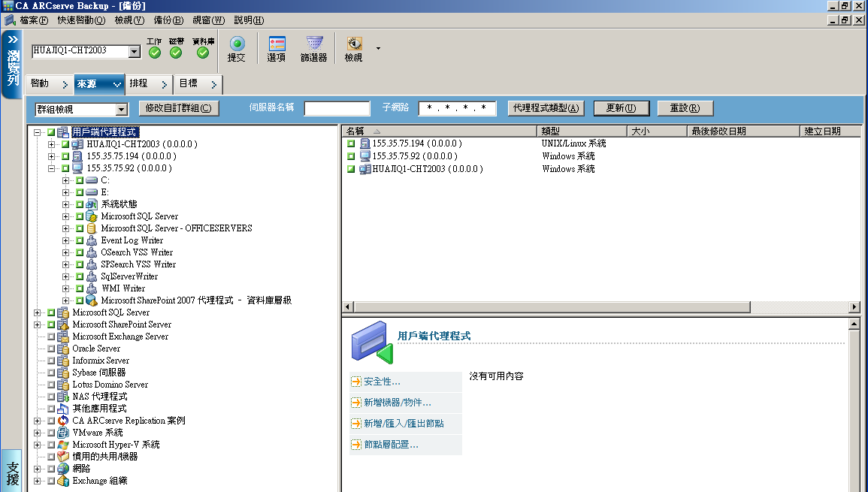The width and height of the screenshot is (868, 492).
Task: Open the Quick Start (快速啟動) menu
Action: click(x=81, y=20)
